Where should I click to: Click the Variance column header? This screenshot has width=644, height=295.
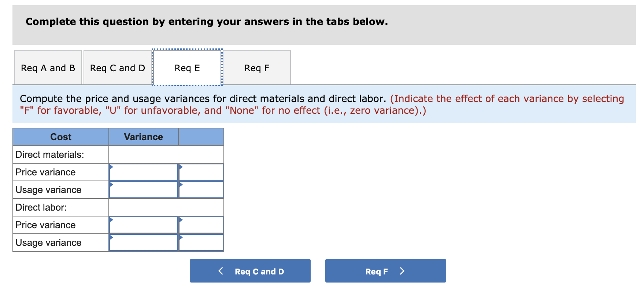tap(144, 137)
